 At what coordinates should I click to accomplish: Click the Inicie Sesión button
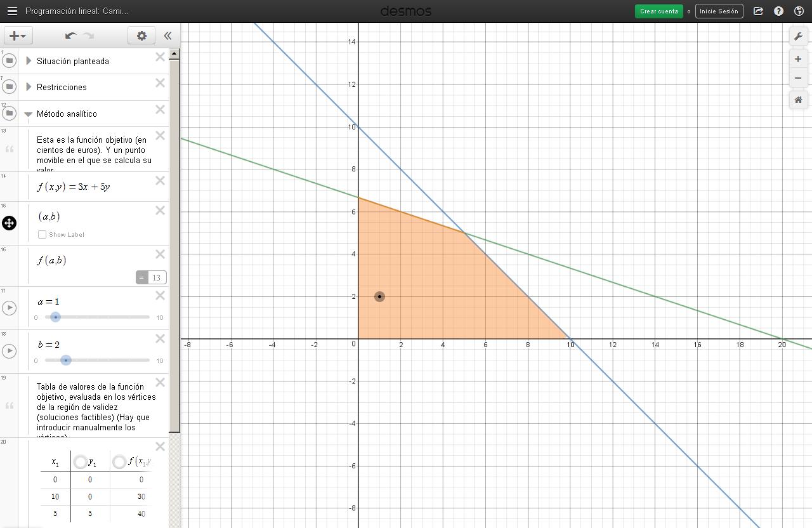(719, 11)
